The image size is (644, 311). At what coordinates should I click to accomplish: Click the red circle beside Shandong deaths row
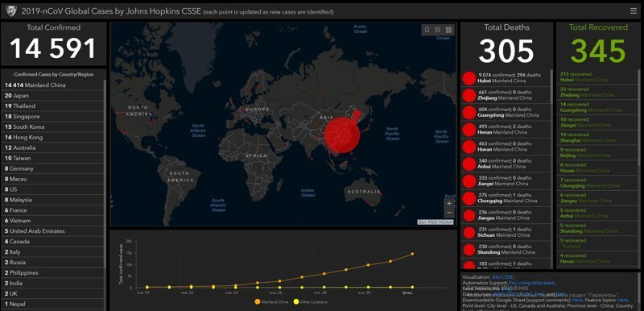pos(469,250)
